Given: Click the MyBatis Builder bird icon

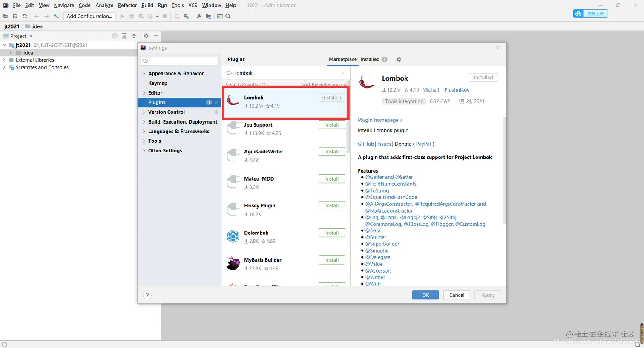Looking at the screenshot, I should [233, 263].
